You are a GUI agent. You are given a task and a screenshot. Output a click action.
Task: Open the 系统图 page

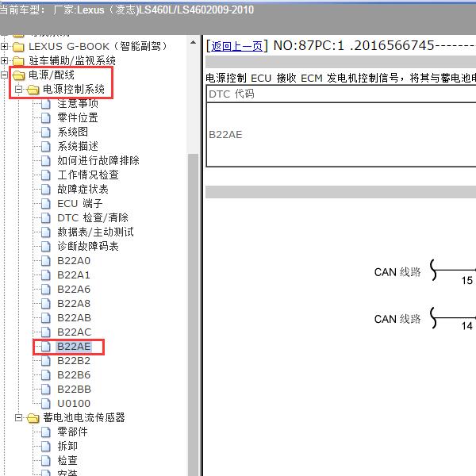click(73, 132)
